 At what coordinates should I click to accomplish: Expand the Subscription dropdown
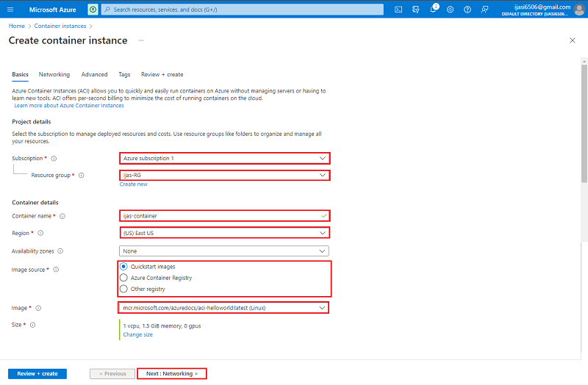[x=225, y=158]
